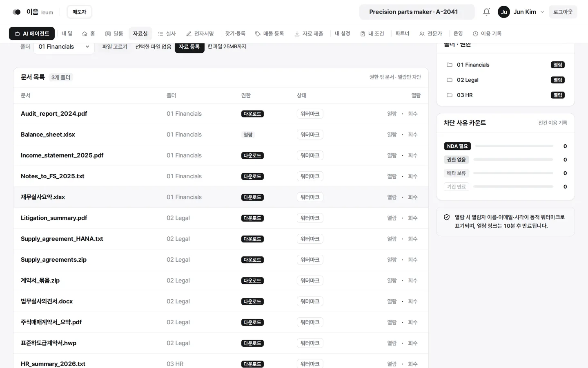Image resolution: width=588 pixels, height=368 pixels.
Task: Click the file name Income_statement_2025.pdf
Action: (62, 155)
